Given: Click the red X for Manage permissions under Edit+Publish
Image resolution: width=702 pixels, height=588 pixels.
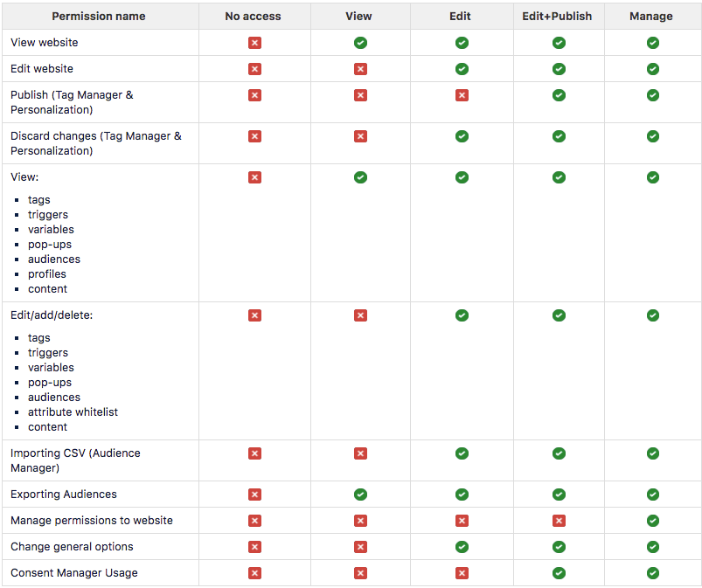Looking at the screenshot, I should [x=559, y=521].
